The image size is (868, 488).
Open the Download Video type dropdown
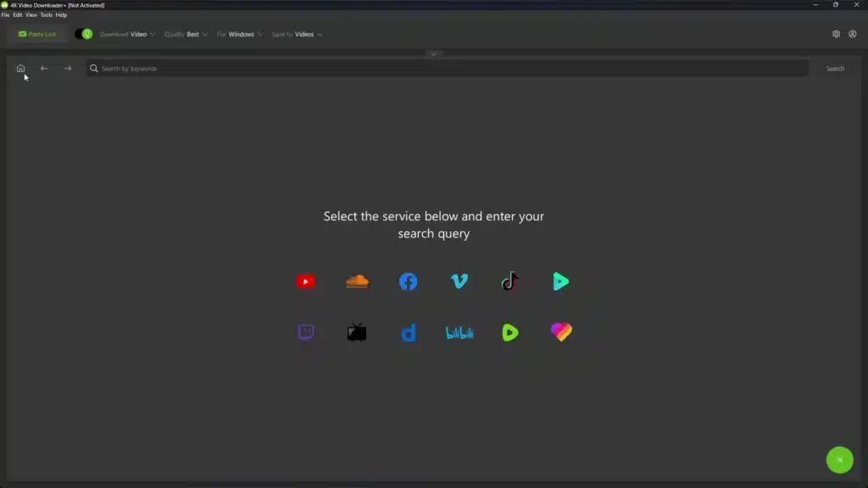coord(128,35)
